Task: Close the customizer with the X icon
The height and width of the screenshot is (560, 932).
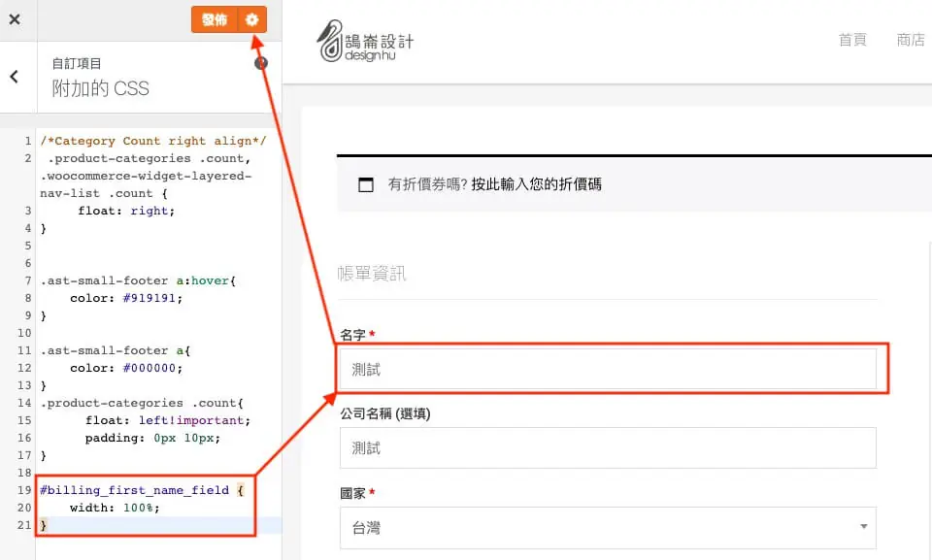Action: point(15,19)
